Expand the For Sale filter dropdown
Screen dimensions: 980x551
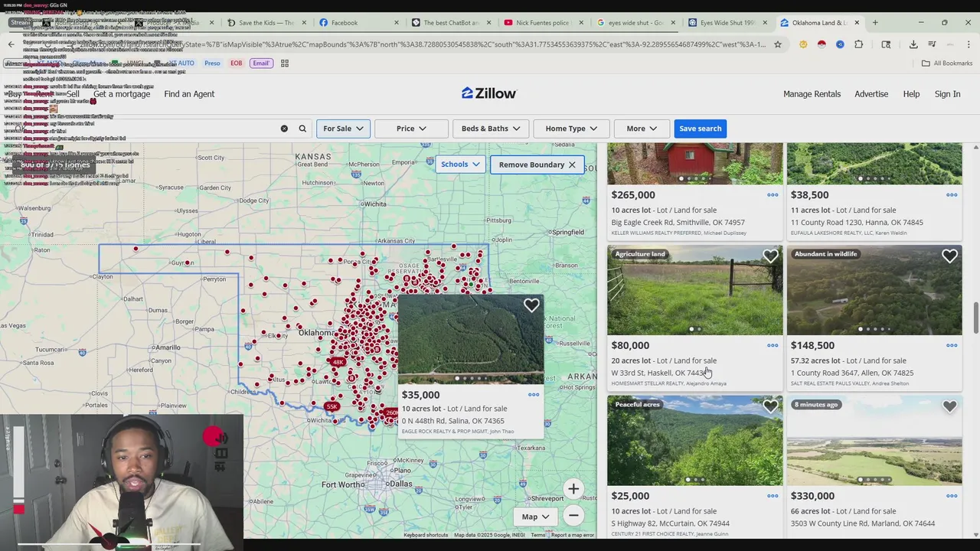tap(343, 129)
